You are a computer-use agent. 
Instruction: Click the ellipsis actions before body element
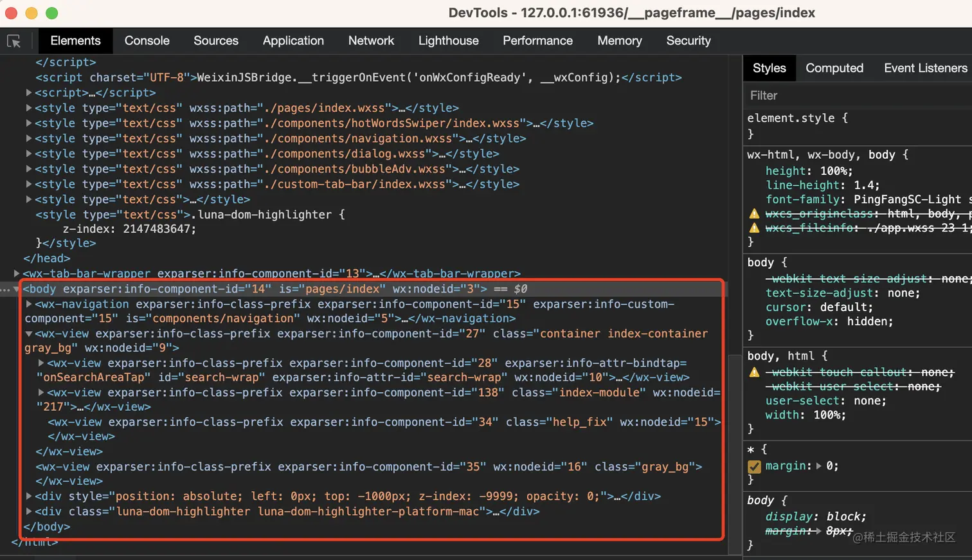tap(5, 289)
